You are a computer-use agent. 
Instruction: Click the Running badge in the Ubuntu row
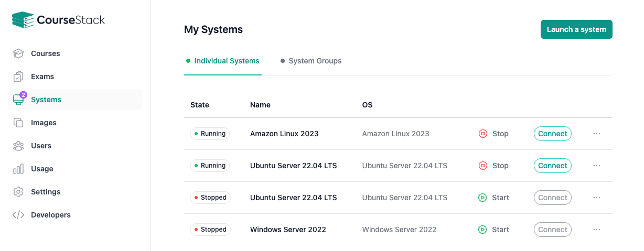[210, 166]
